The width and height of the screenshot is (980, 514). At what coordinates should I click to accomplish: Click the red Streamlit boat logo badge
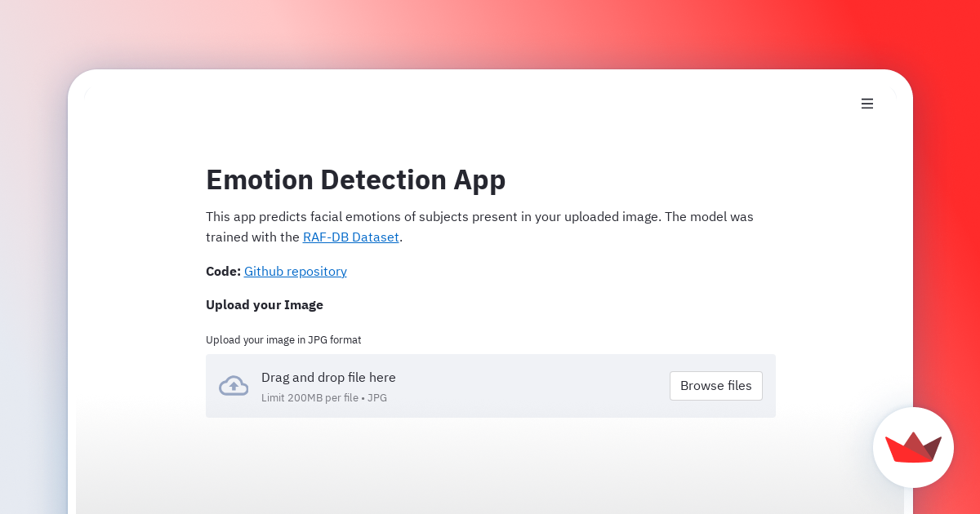[913, 447]
